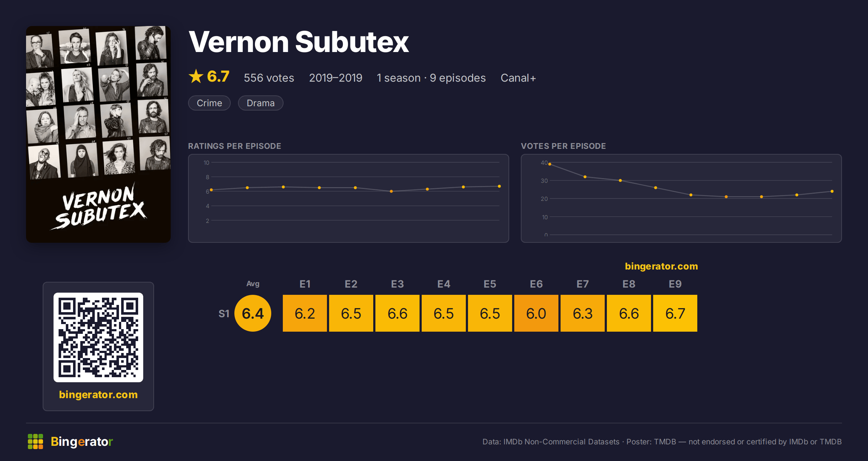The width and height of the screenshot is (868, 461).
Task: Select the E3 rating tile 6.6
Action: [397, 313]
